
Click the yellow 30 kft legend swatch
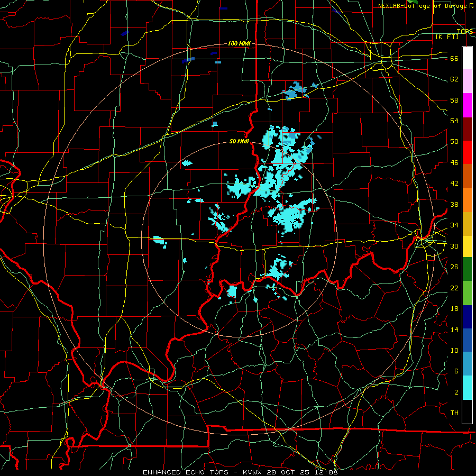pyautogui.click(x=467, y=246)
